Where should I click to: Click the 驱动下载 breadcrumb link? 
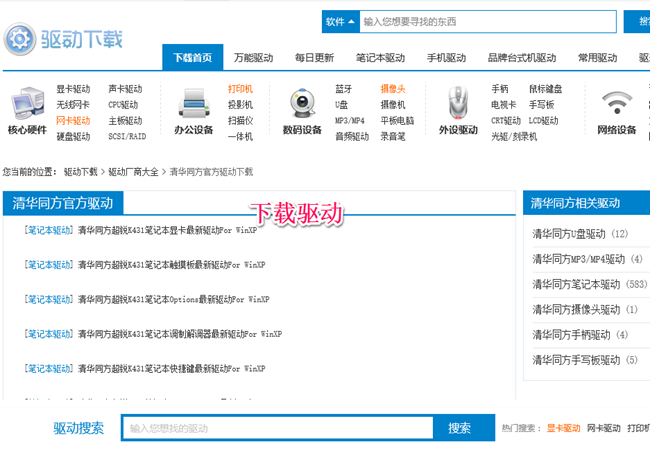[x=80, y=172]
